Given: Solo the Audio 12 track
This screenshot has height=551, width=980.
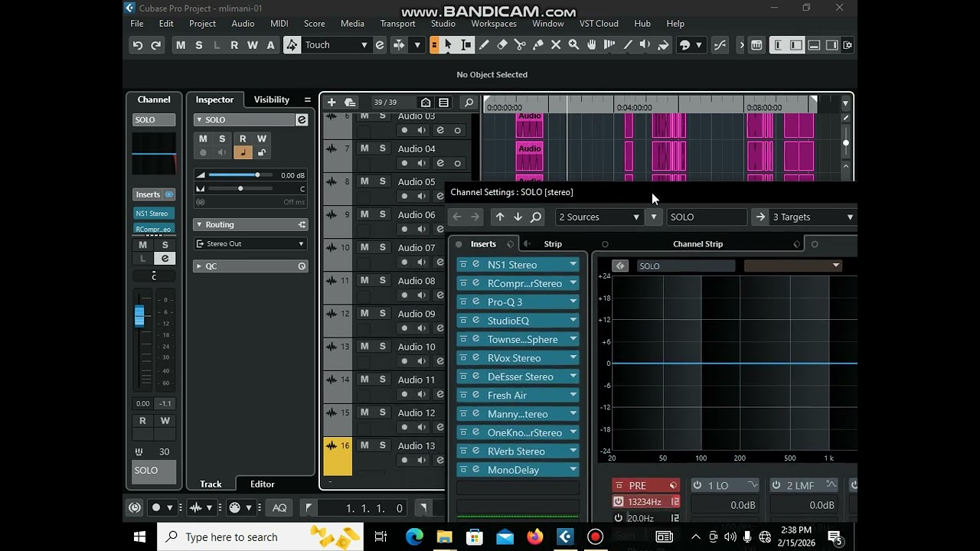Looking at the screenshot, I should point(383,412).
